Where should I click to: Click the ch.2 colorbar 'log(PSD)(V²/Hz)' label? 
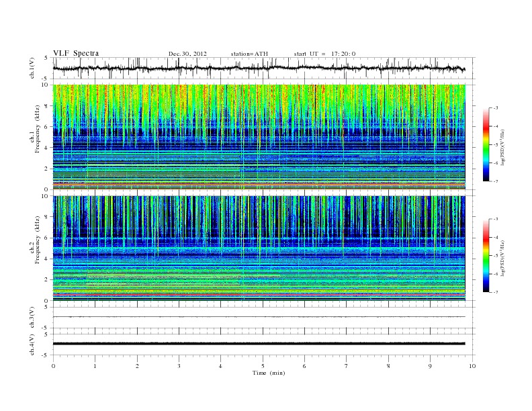(x=503, y=258)
